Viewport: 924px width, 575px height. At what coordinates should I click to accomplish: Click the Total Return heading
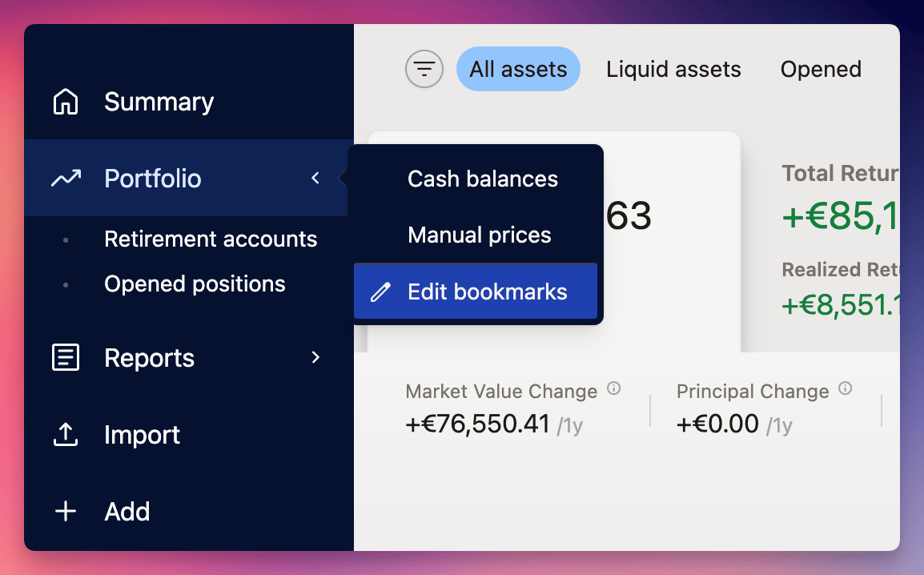click(841, 173)
